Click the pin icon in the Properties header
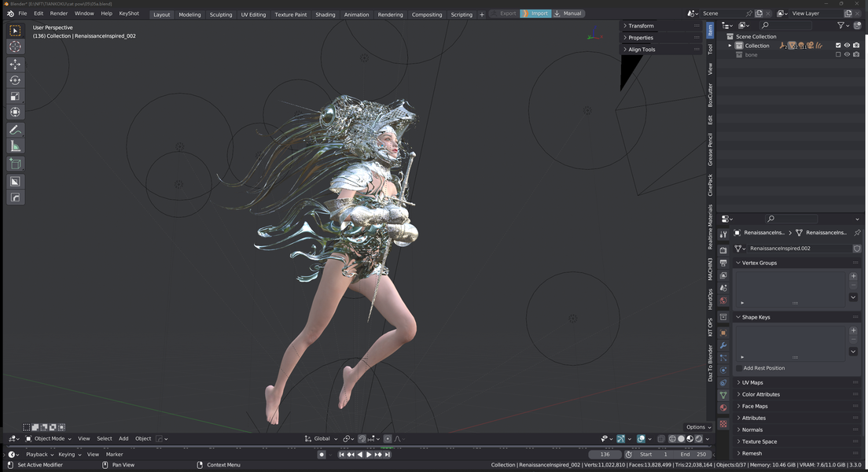Screen dimensions: 868x472 857,233
